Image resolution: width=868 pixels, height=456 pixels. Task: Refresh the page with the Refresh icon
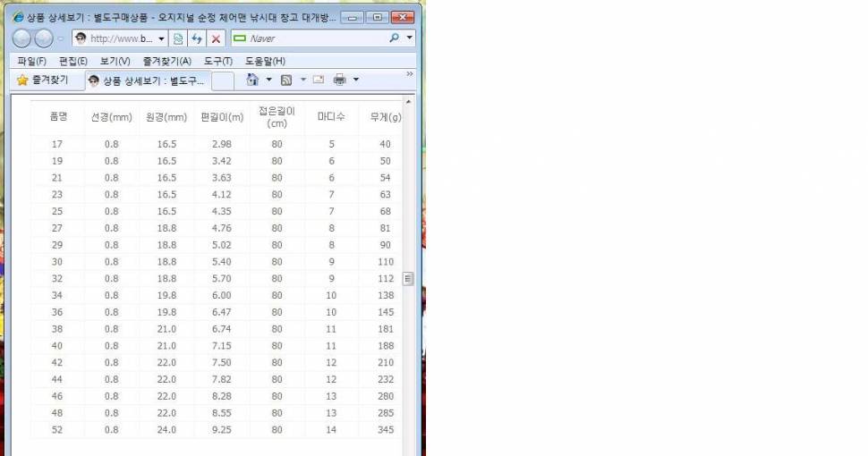(197, 38)
